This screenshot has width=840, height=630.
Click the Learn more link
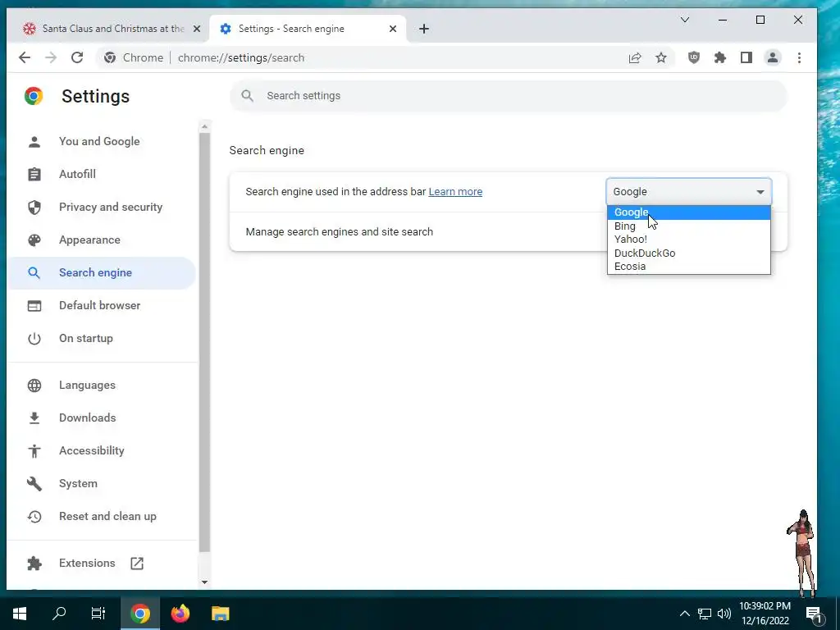pyautogui.click(x=455, y=192)
